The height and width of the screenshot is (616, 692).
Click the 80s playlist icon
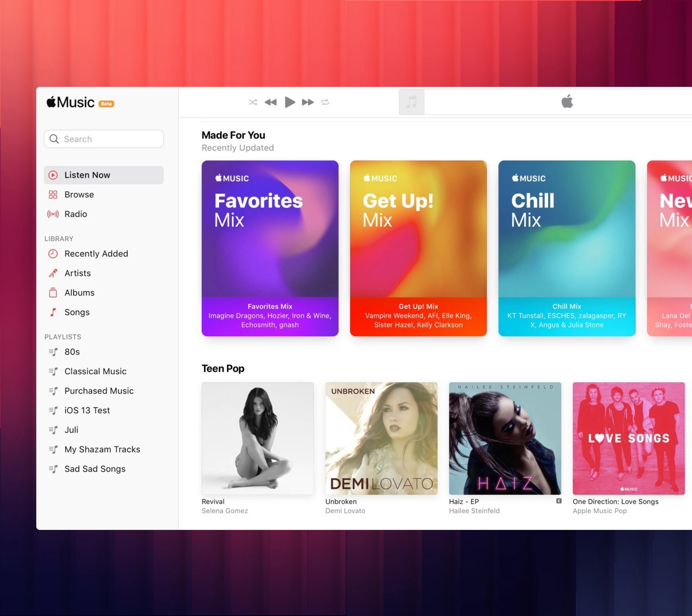(x=53, y=352)
